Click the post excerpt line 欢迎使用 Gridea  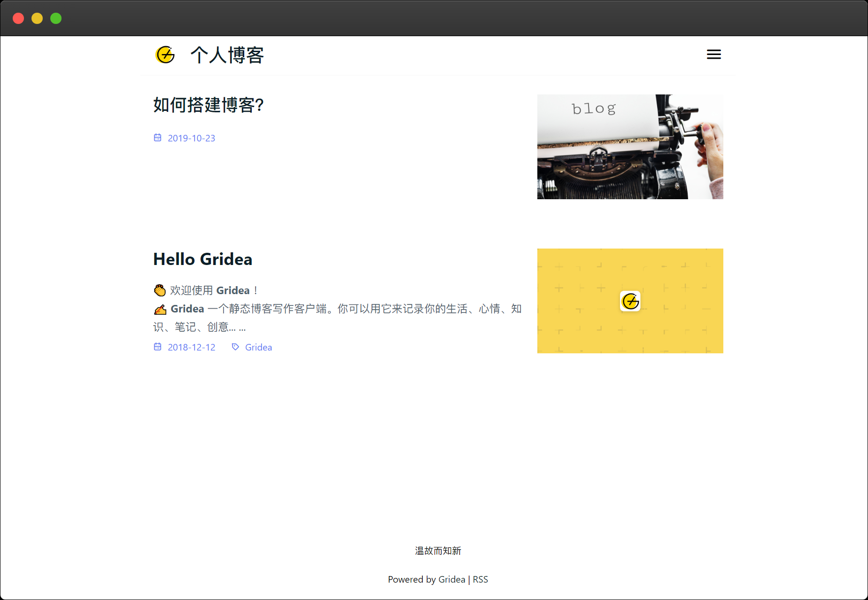coord(206,290)
